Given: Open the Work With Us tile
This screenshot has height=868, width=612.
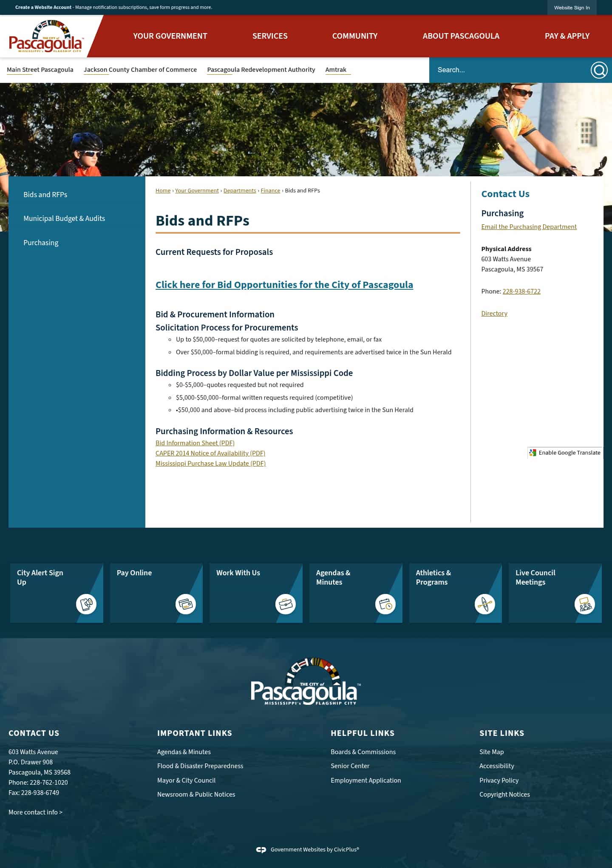Looking at the screenshot, I should [x=256, y=593].
